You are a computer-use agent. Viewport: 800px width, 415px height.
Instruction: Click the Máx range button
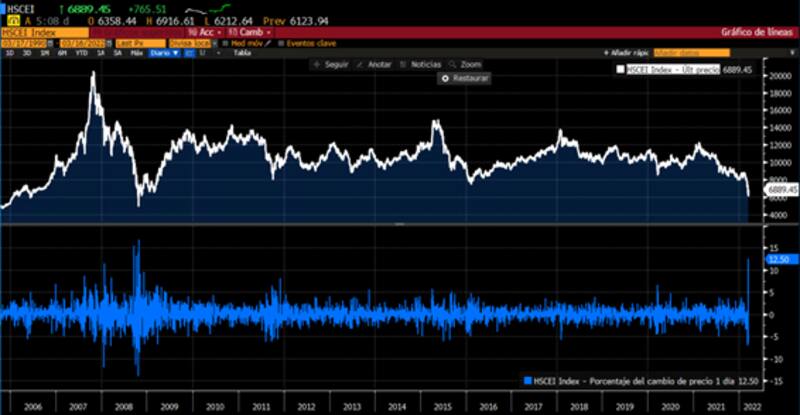136,53
